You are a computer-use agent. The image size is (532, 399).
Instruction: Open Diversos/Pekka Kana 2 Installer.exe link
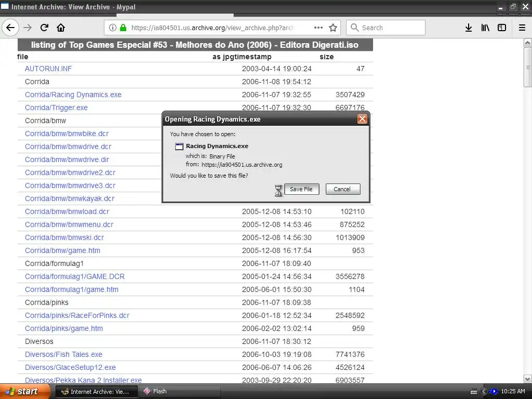[83, 380]
